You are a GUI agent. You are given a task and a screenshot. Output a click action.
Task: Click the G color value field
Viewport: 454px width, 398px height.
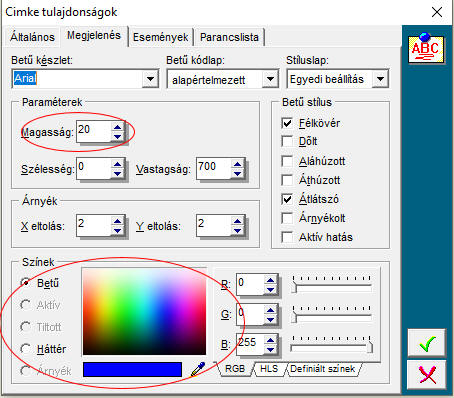pyautogui.click(x=250, y=315)
